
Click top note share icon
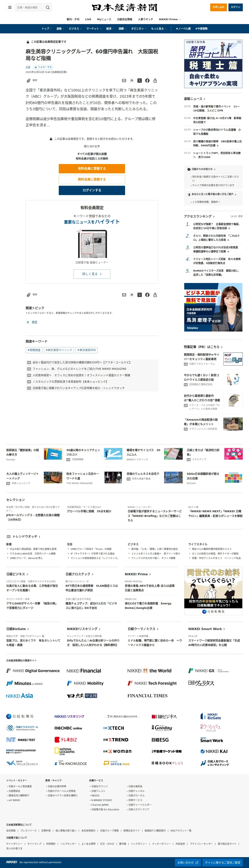[132, 81]
